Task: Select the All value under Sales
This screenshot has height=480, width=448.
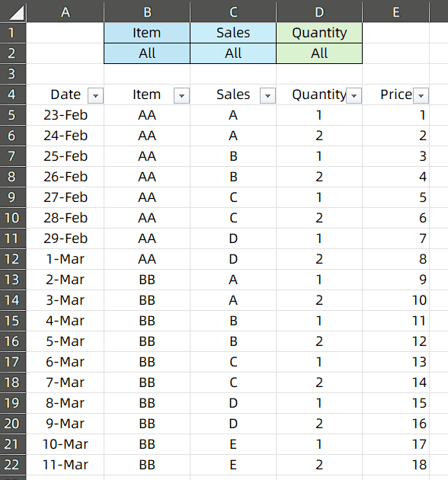Action: click(x=233, y=53)
